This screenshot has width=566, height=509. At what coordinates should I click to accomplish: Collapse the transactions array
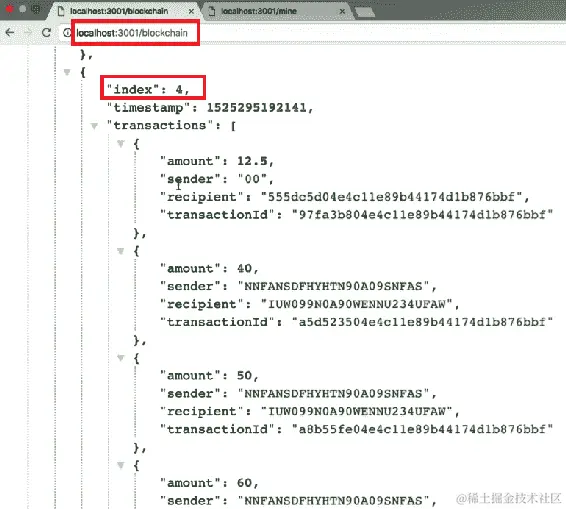(95, 126)
